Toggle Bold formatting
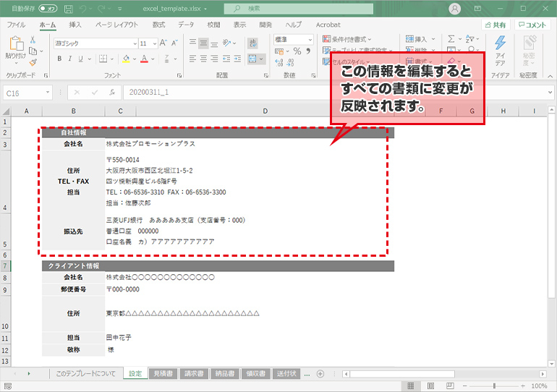 pyautogui.click(x=59, y=59)
